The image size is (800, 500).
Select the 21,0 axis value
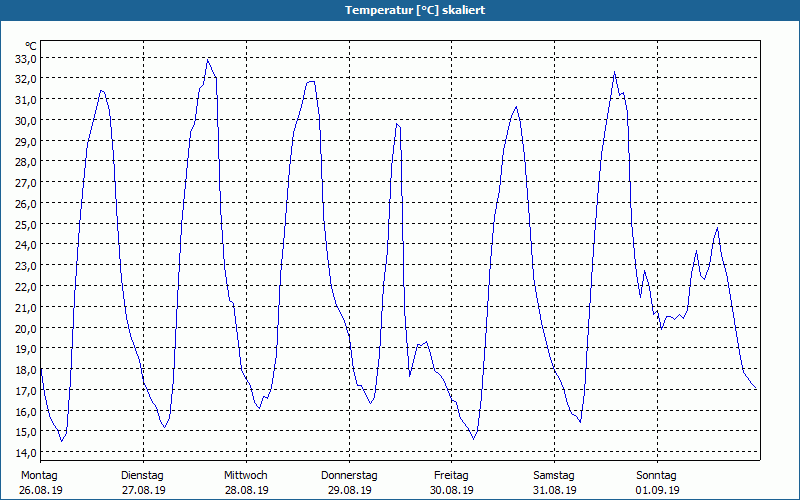coord(26,307)
